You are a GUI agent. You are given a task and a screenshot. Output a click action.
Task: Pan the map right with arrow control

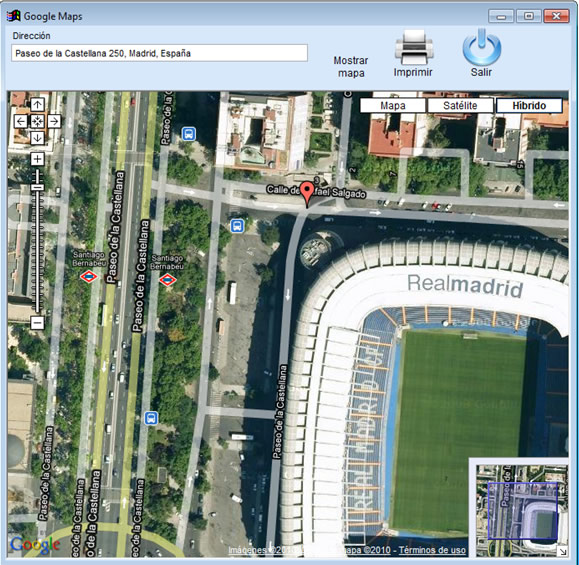point(54,121)
